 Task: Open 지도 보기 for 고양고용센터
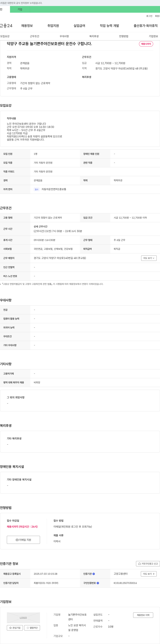pos(149,574)
